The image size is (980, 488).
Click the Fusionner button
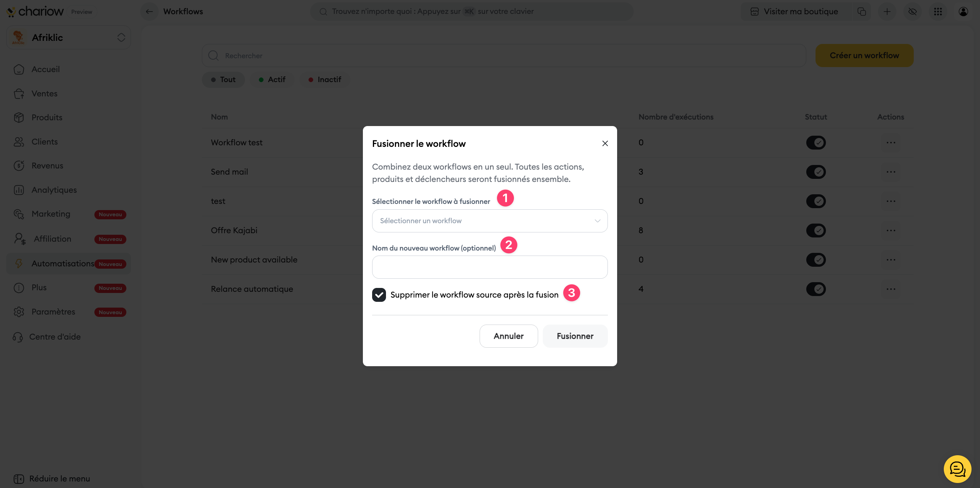click(575, 336)
